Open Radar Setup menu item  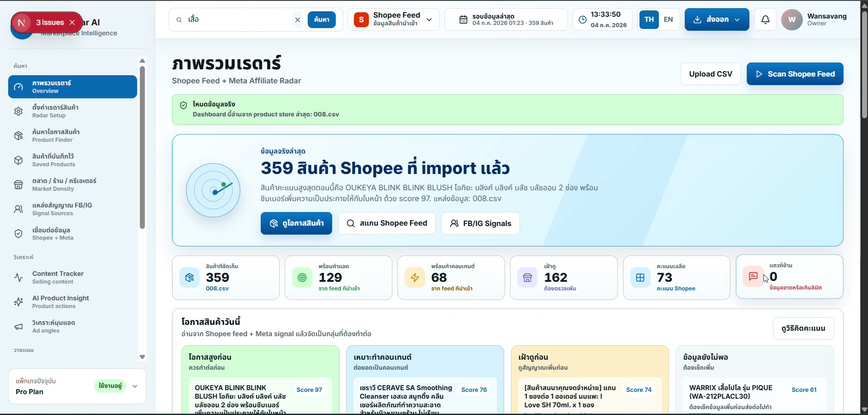pos(72,111)
